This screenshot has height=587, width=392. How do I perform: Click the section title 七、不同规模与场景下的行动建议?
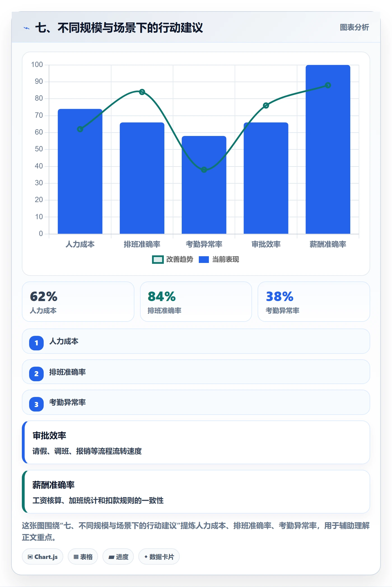click(x=119, y=28)
